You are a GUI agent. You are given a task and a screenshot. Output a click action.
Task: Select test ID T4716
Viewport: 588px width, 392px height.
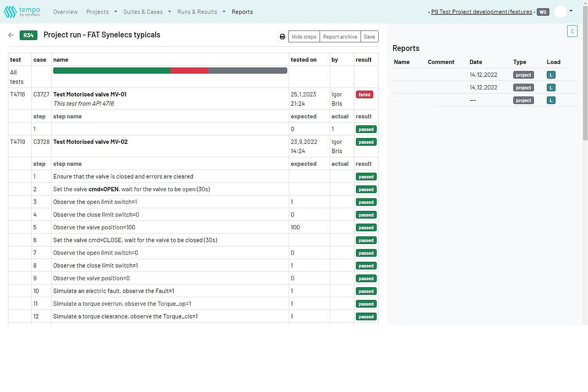pos(18,94)
